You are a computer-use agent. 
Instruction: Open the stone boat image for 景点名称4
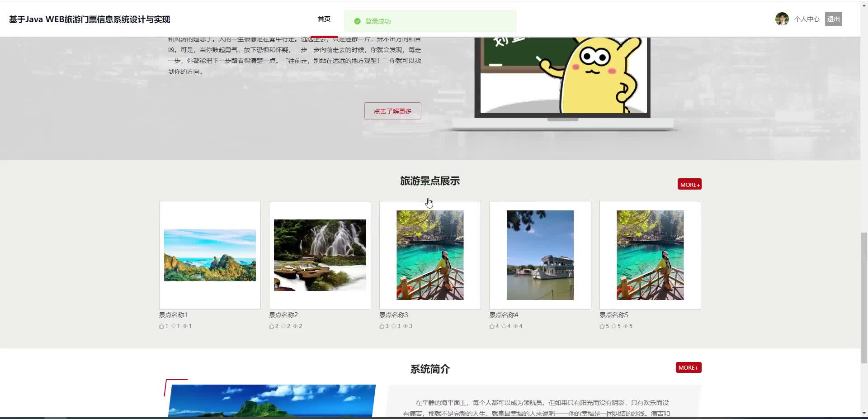coord(540,255)
